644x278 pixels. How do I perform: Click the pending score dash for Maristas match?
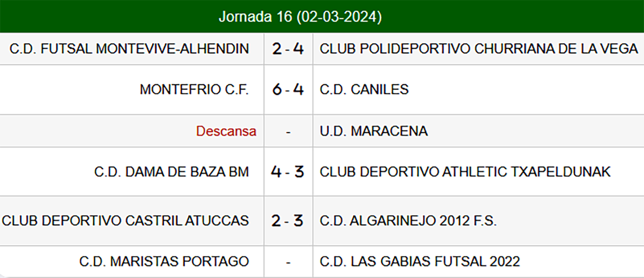point(288,262)
